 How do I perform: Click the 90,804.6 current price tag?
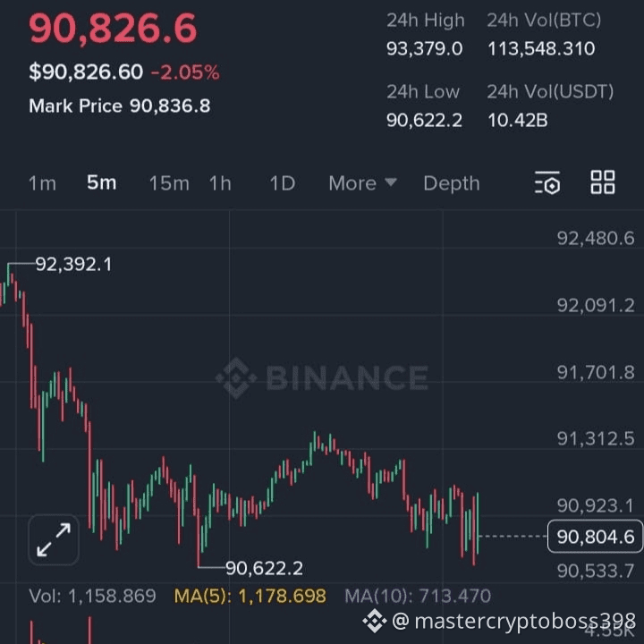click(x=595, y=537)
